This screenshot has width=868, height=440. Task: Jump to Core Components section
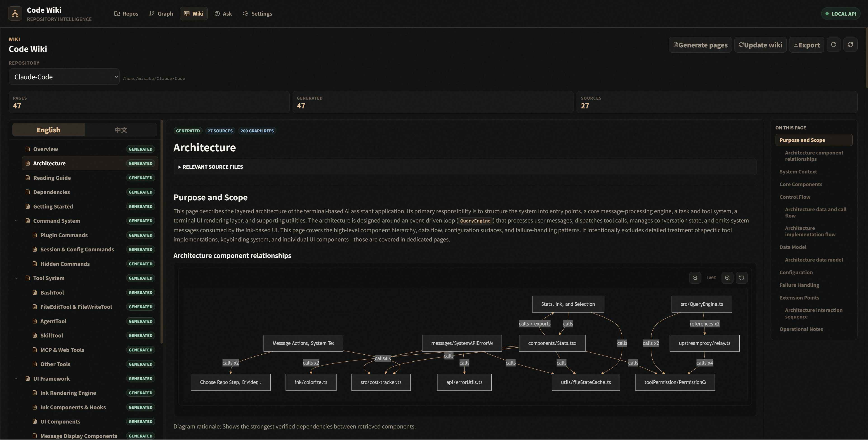click(801, 185)
